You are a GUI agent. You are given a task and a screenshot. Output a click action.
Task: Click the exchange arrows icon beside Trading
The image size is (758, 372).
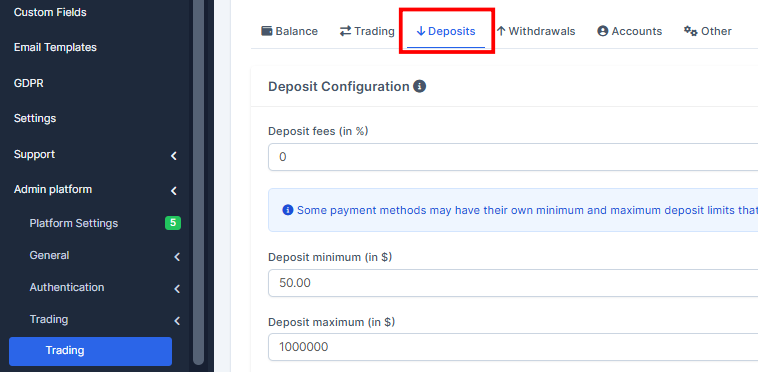[x=345, y=31]
